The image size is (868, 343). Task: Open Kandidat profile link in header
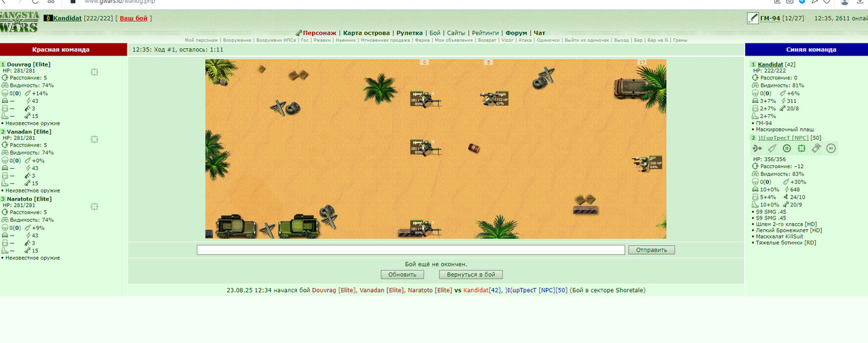click(68, 18)
